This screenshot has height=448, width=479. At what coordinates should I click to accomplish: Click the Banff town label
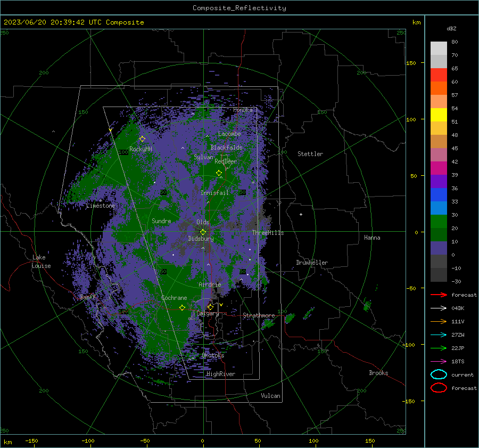(x=88, y=297)
